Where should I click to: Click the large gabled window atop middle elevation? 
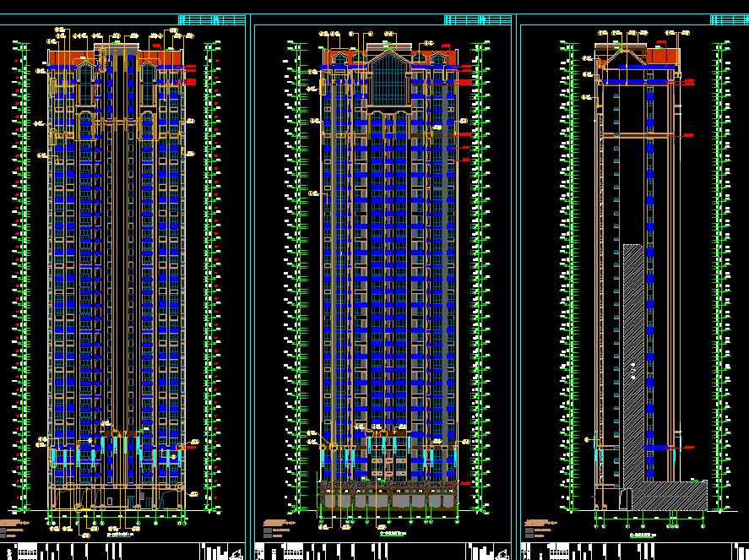pos(389,79)
